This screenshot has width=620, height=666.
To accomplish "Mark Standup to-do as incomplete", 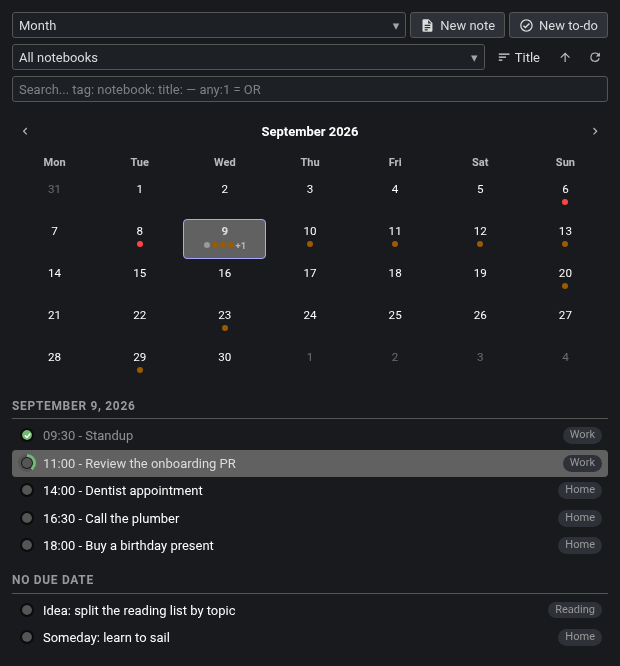I will 27,435.
